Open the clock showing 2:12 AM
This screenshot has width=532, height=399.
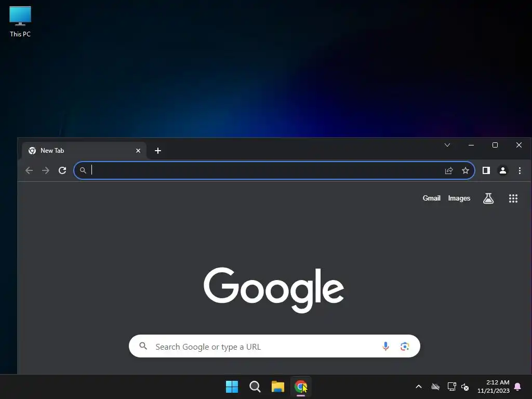(x=494, y=387)
